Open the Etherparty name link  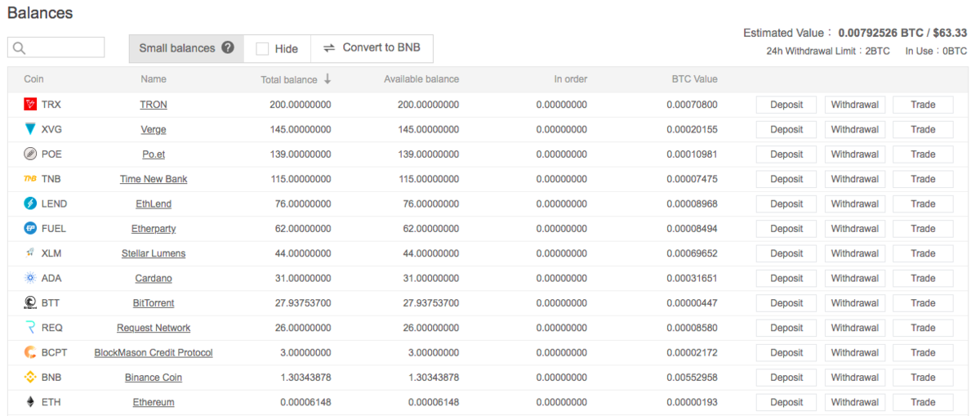154,228
